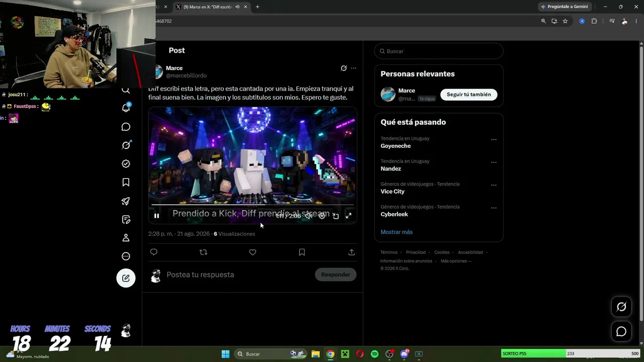Open options menu for Nandez trend
The image size is (644, 362).
pyautogui.click(x=494, y=162)
